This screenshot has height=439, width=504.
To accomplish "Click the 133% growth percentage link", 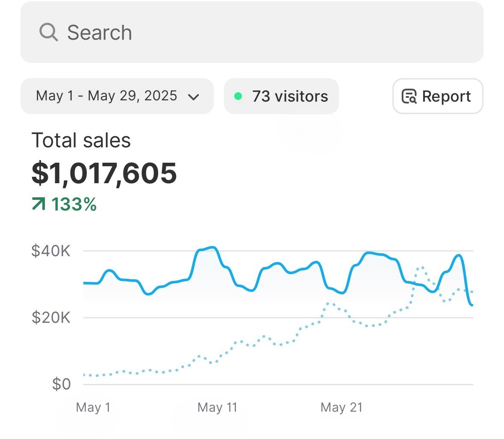I will point(74,204).
